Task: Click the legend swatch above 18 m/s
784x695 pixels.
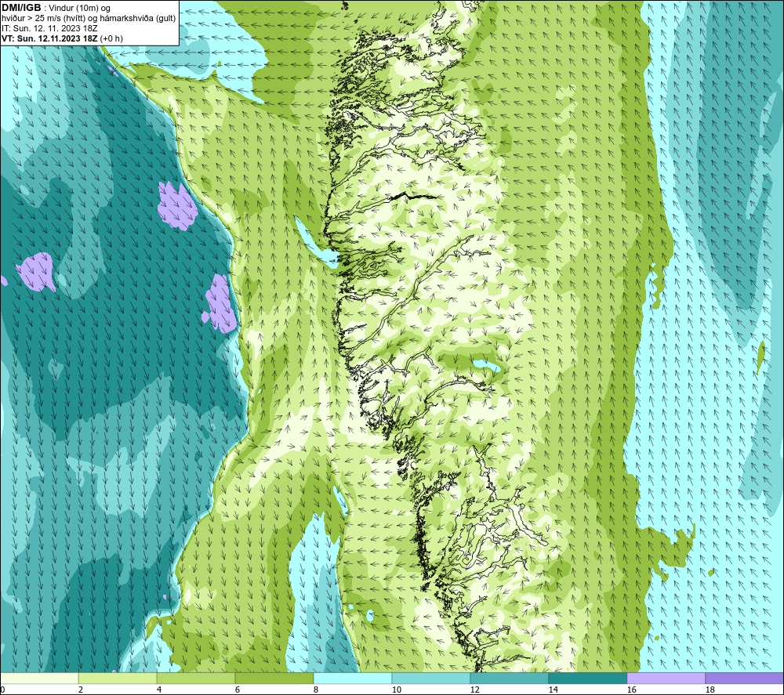Action: click(745, 678)
